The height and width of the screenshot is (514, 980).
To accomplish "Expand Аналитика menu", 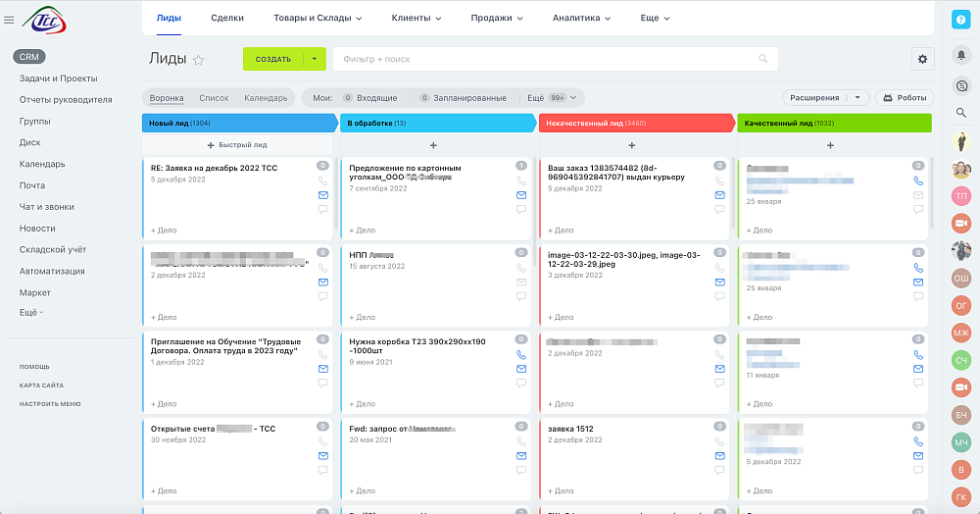I will tap(581, 18).
